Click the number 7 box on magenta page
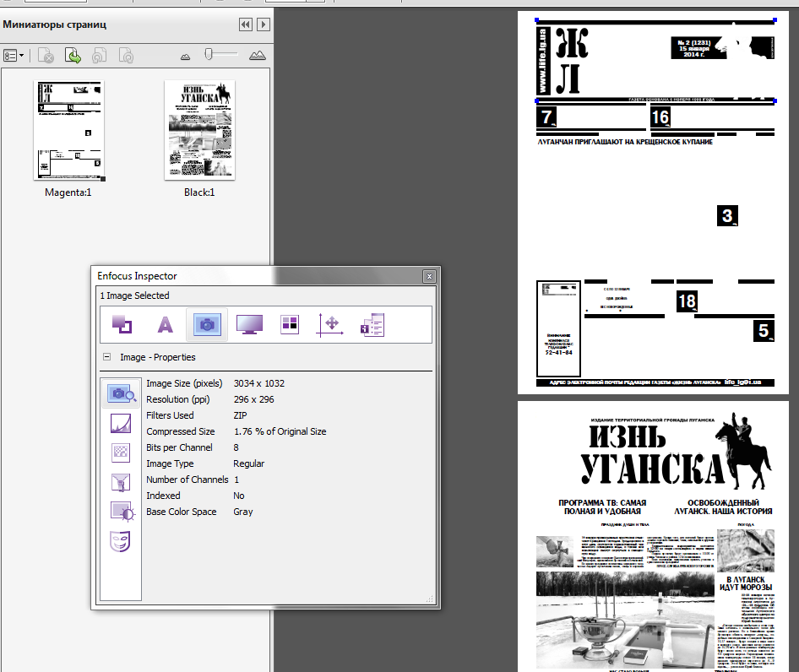 coord(546,117)
